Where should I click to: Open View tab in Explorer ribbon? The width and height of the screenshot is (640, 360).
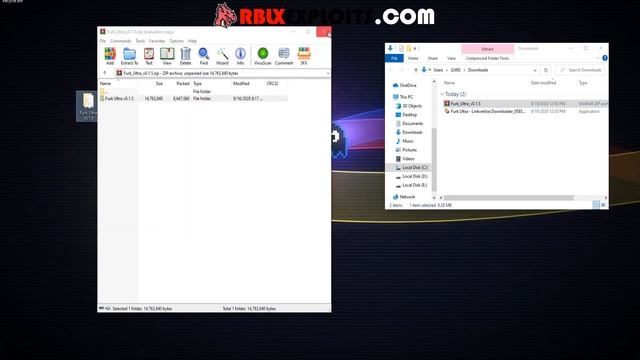click(451, 58)
